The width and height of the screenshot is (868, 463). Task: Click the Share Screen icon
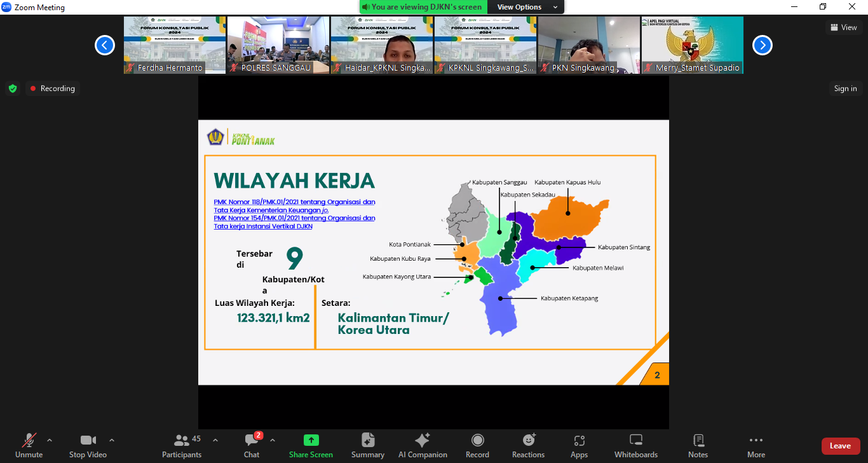311,440
